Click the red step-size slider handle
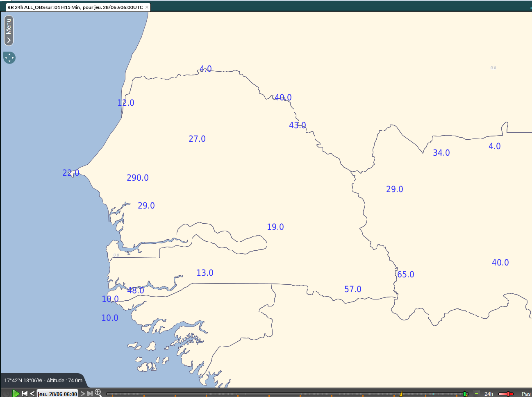The width and height of the screenshot is (532, 397). click(508, 394)
